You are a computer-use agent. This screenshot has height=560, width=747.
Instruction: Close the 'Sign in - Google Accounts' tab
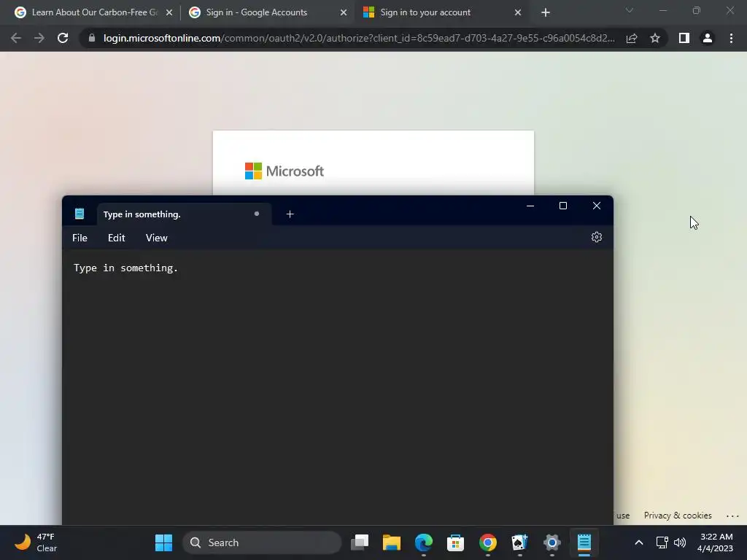(x=344, y=13)
